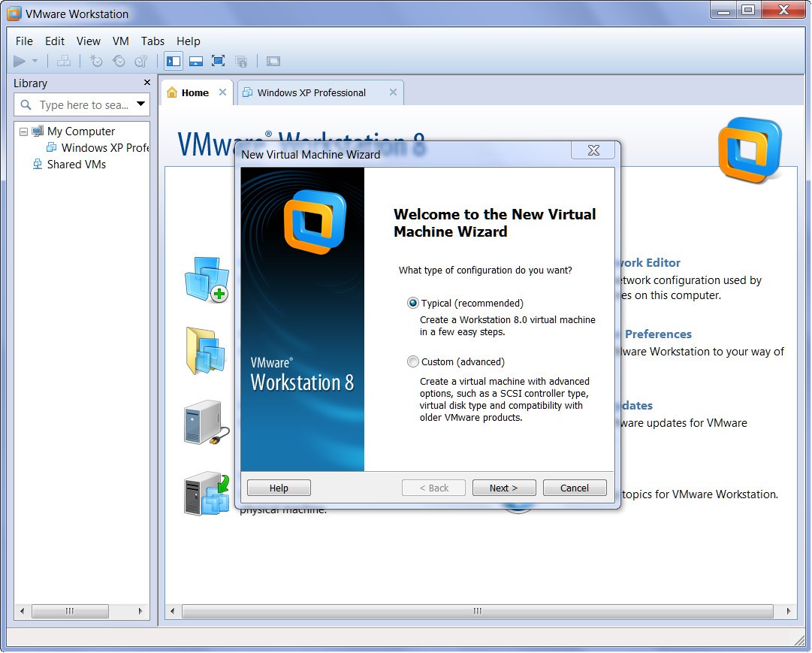Click the Home page scrollbar left arrow
Viewport: 812px width, 653px height.
(173, 612)
